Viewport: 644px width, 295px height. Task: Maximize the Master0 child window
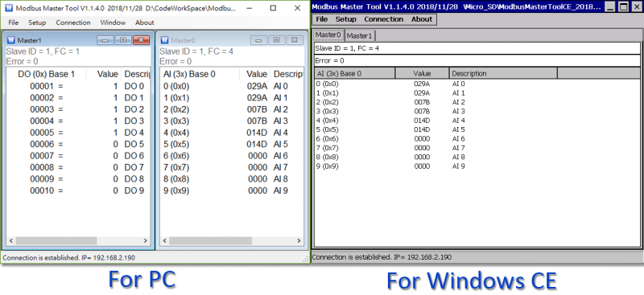[x=276, y=40]
